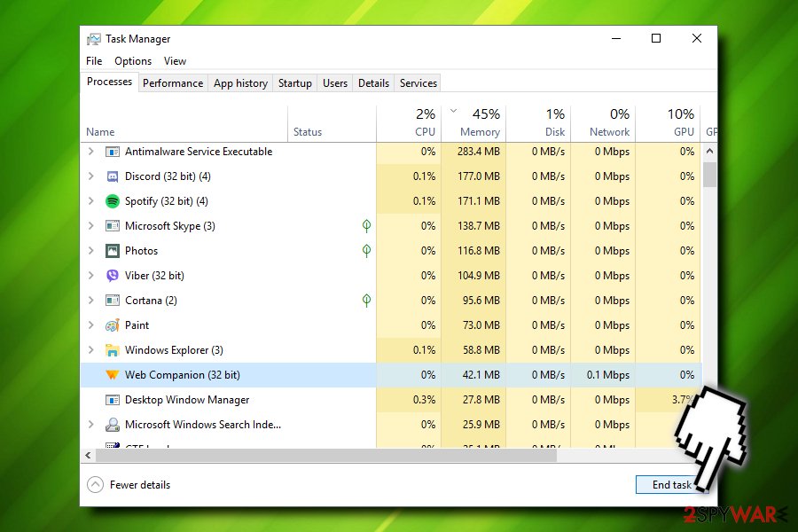Sort by the CPU column header
This screenshot has width=798, height=532.
[x=409, y=123]
